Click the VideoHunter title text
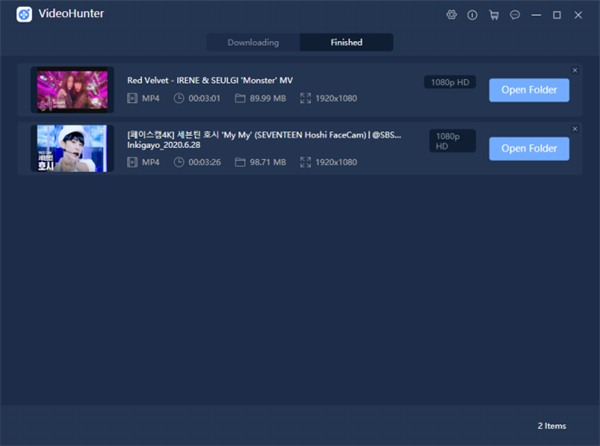The image size is (600, 446). point(71,14)
